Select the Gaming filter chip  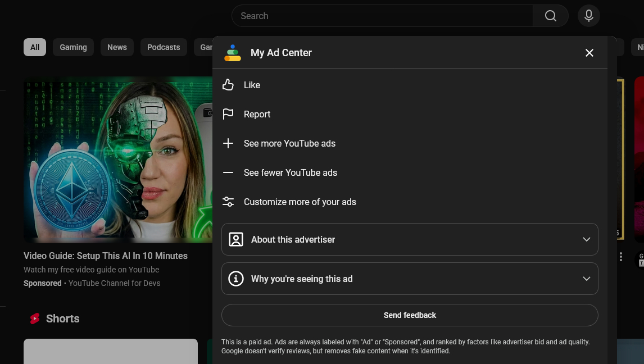(73, 47)
